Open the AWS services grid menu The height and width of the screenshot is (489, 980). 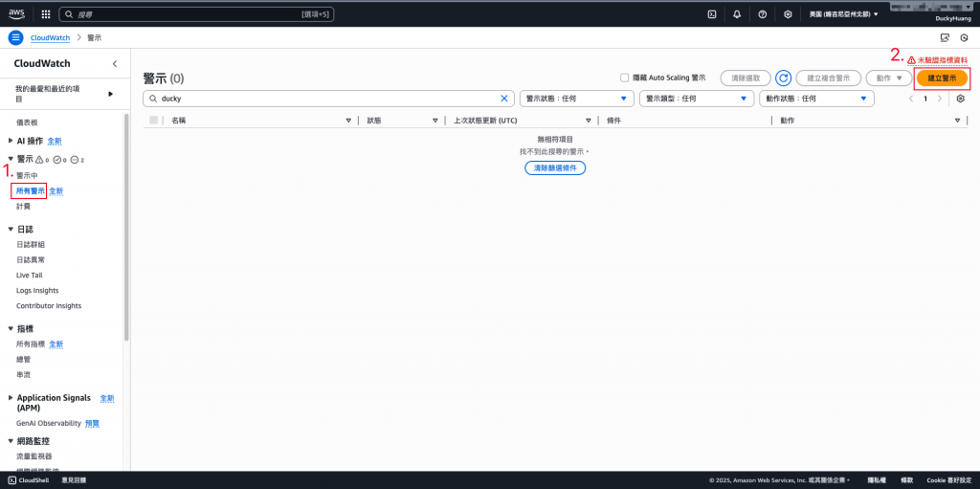pos(46,13)
